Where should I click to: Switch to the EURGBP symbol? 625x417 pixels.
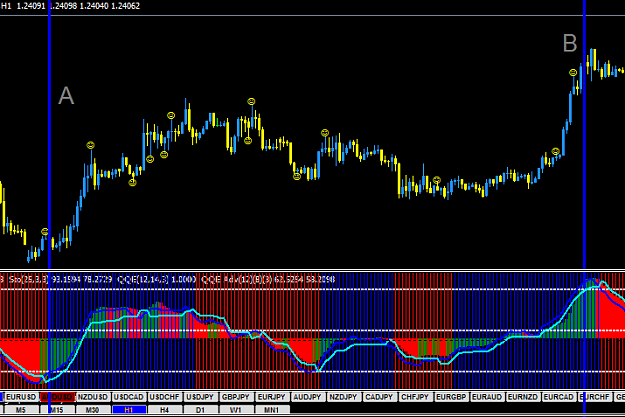tap(451, 397)
